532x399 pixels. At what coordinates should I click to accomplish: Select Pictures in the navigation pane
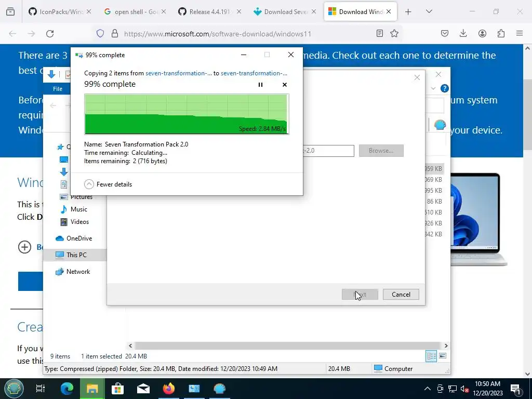pyautogui.click(x=81, y=197)
